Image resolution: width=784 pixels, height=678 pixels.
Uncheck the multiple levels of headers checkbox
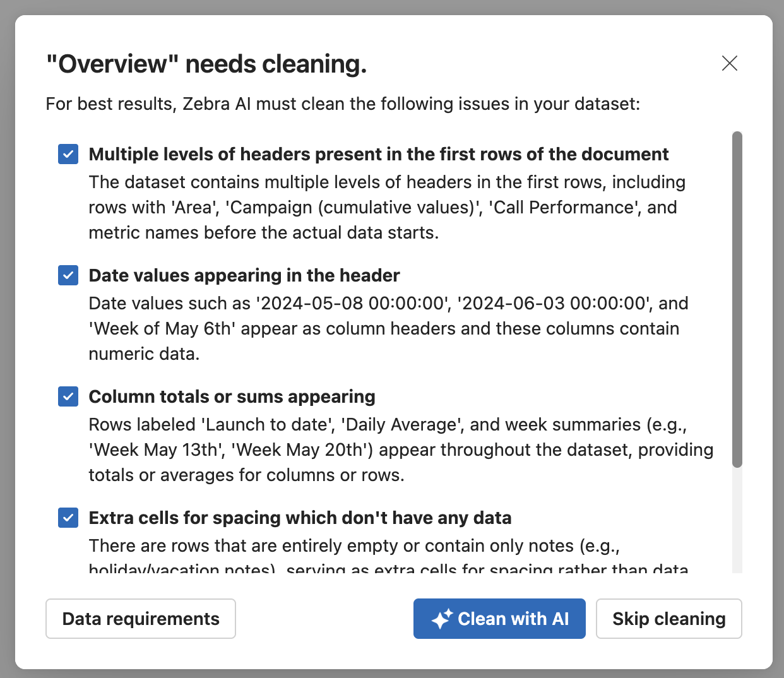click(x=68, y=154)
